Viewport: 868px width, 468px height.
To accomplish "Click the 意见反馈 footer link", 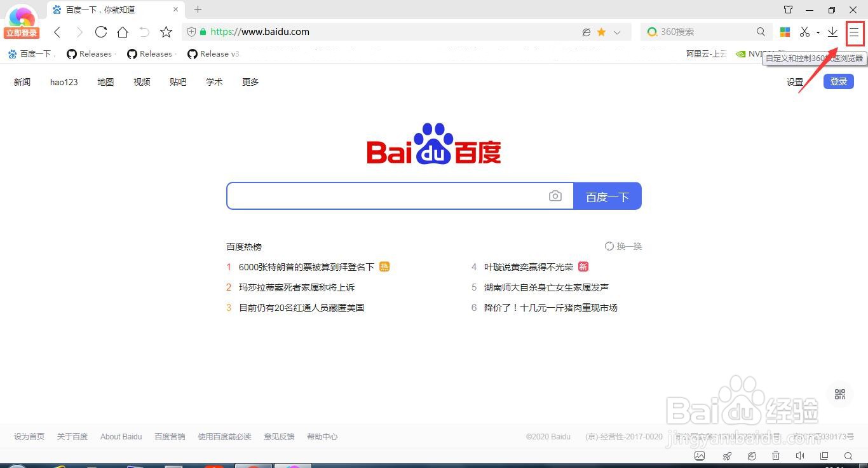I will 280,437.
